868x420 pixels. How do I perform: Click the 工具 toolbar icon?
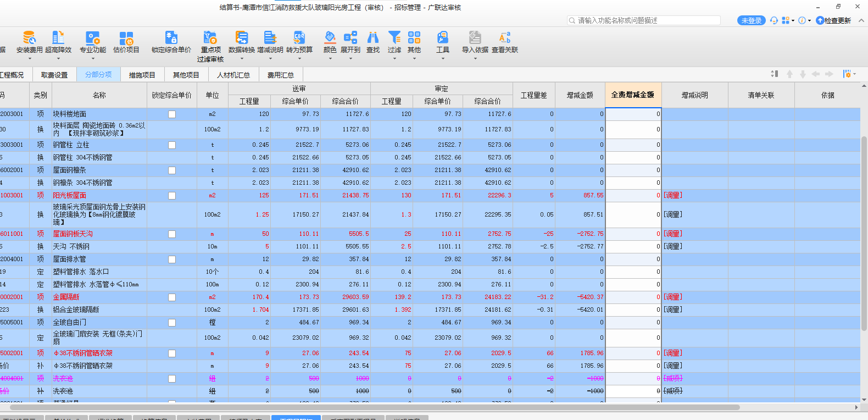pyautogui.click(x=443, y=38)
